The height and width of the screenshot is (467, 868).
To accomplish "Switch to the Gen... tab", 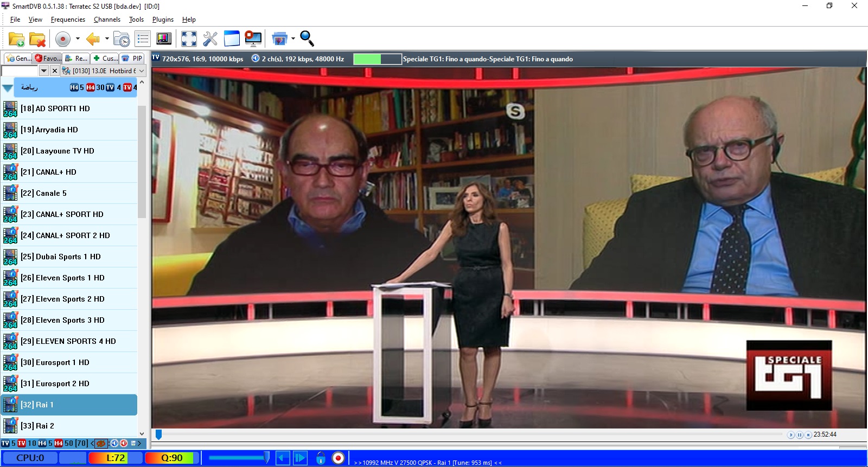I will click(x=18, y=58).
